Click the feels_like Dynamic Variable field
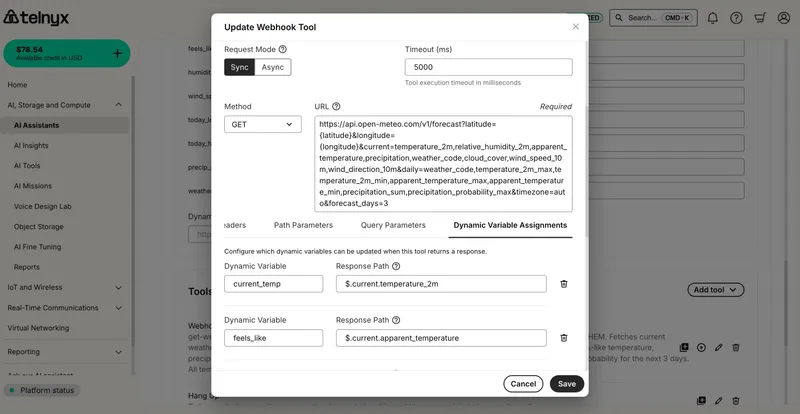 273,338
